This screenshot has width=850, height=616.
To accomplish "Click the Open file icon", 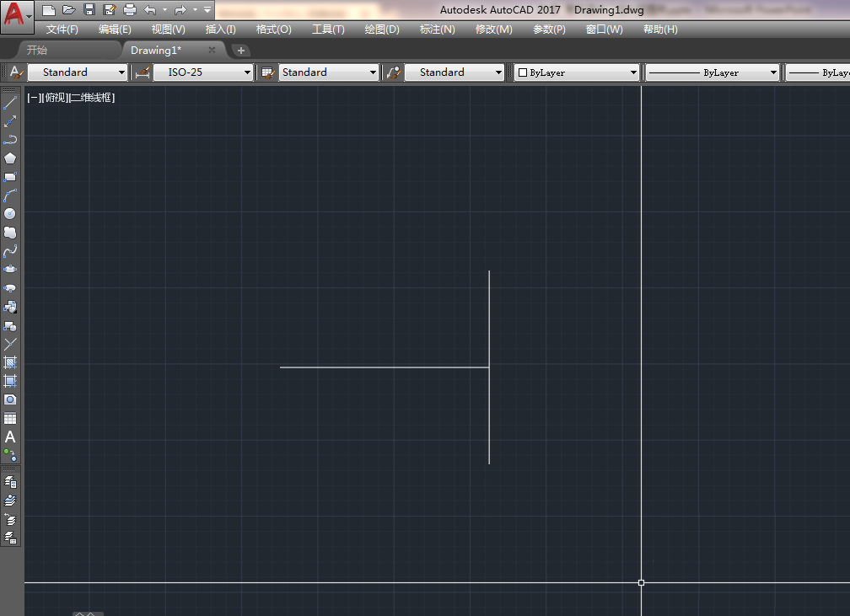I will coord(69,10).
